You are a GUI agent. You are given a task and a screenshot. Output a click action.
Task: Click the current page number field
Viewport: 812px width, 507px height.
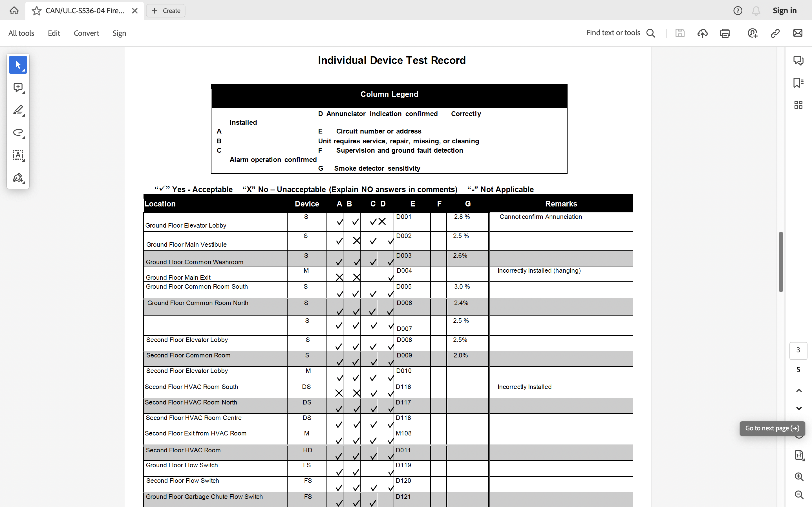click(x=798, y=350)
